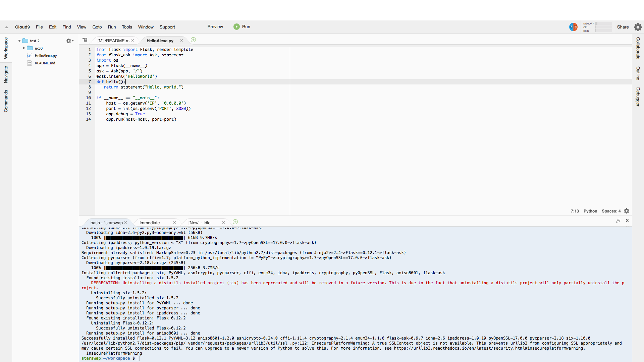Toggle the Debugger side panel
644x362 pixels.
point(638,97)
